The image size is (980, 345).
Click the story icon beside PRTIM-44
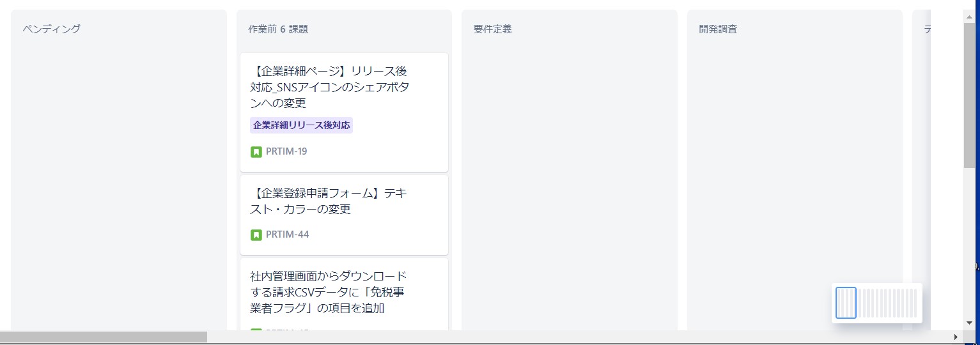[256, 234]
